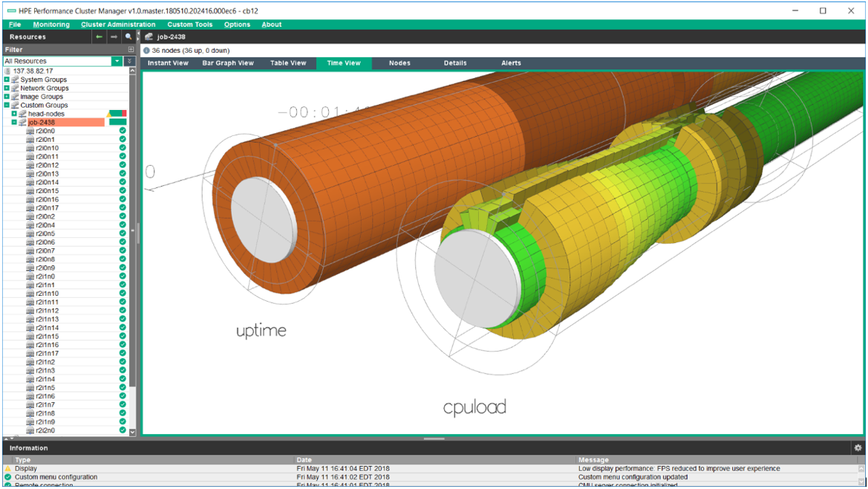Click the Date column header

click(304, 460)
